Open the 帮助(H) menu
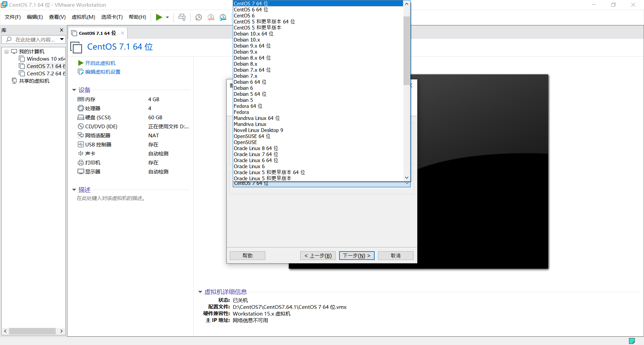The height and width of the screenshot is (345, 644). (x=138, y=17)
